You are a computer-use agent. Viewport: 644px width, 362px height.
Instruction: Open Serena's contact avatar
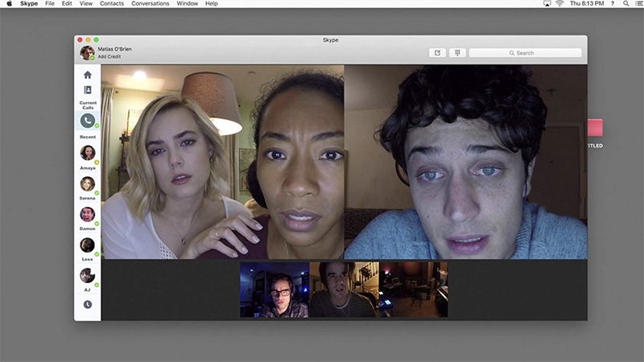[x=88, y=184]
